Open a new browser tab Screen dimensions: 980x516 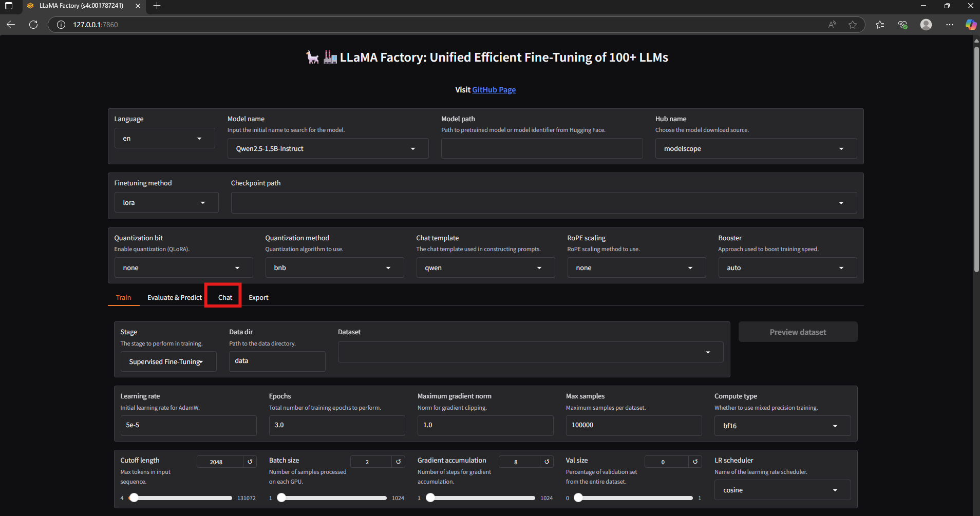click(x=157, y=6)
